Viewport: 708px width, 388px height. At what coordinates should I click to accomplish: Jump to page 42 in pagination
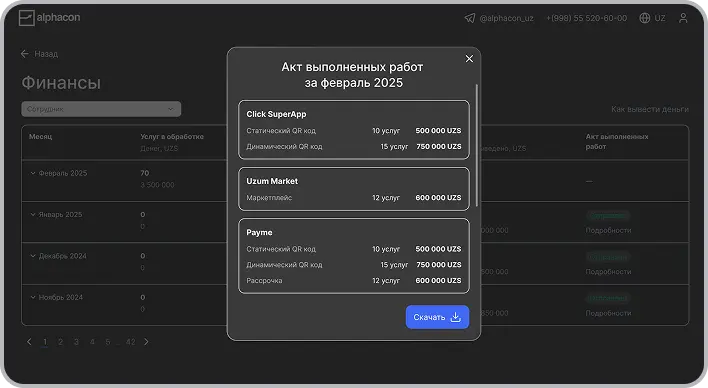tap(130, 342)
